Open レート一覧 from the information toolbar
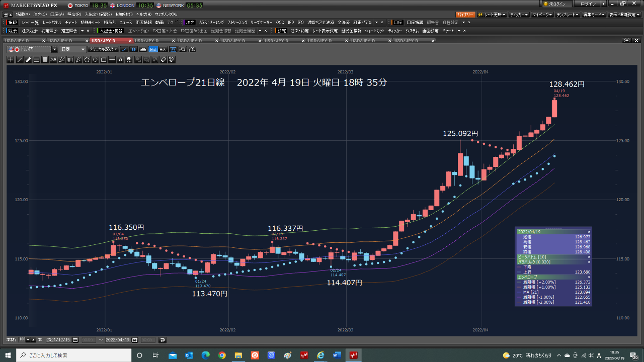 coord(30,23)
